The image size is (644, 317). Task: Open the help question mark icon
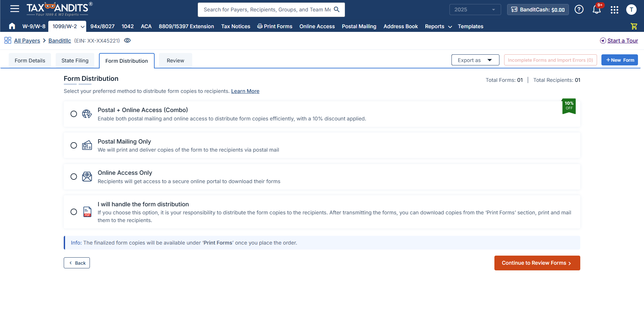click(579, 9)
